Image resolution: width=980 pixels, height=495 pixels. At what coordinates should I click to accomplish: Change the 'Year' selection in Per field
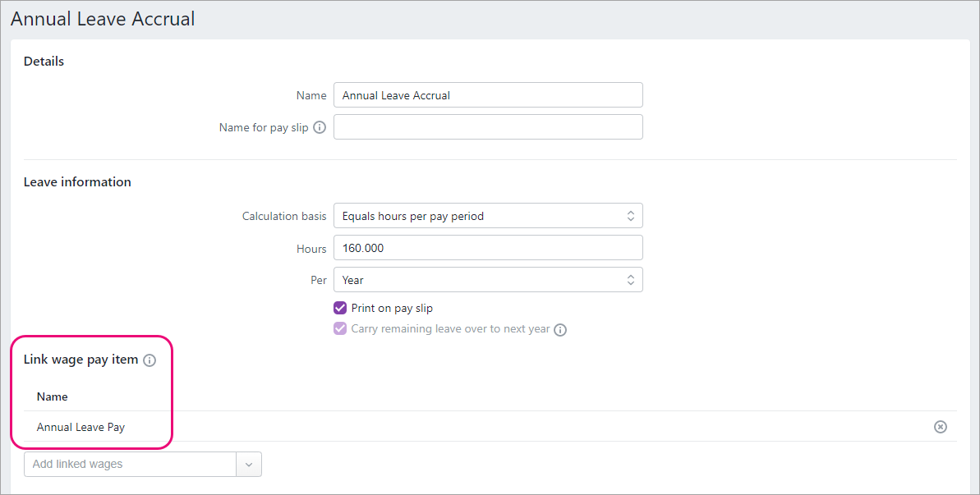[488, 279]
